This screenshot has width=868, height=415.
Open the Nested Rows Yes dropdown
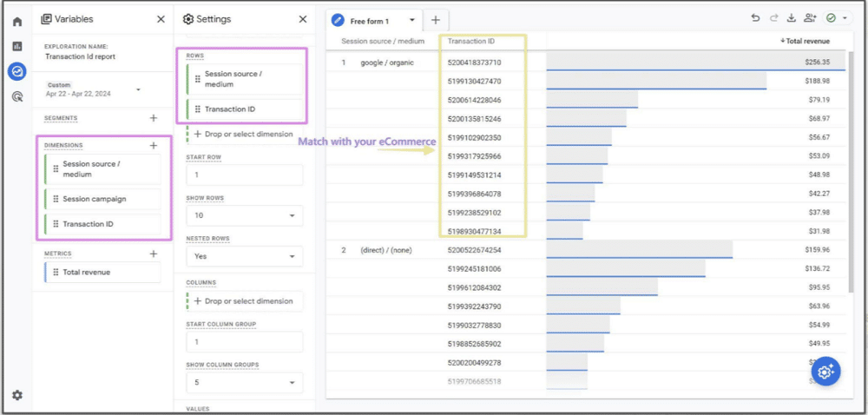[245, 256]
